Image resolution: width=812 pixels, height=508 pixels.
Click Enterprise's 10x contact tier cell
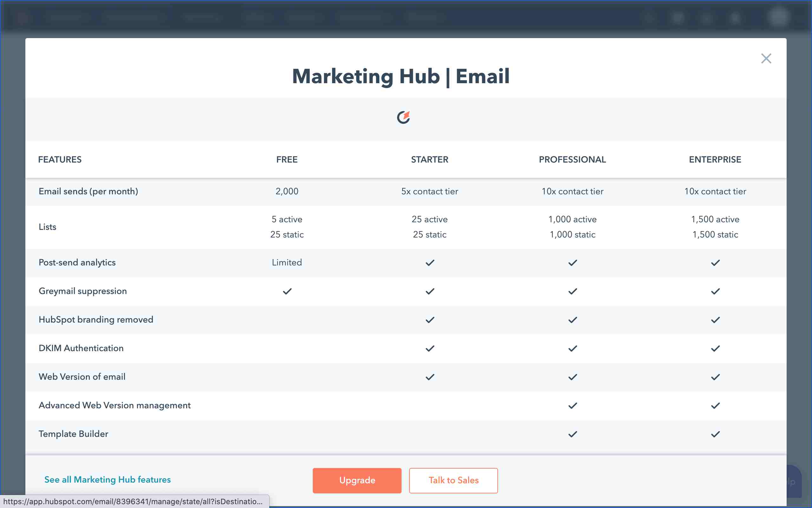point(715,191)
